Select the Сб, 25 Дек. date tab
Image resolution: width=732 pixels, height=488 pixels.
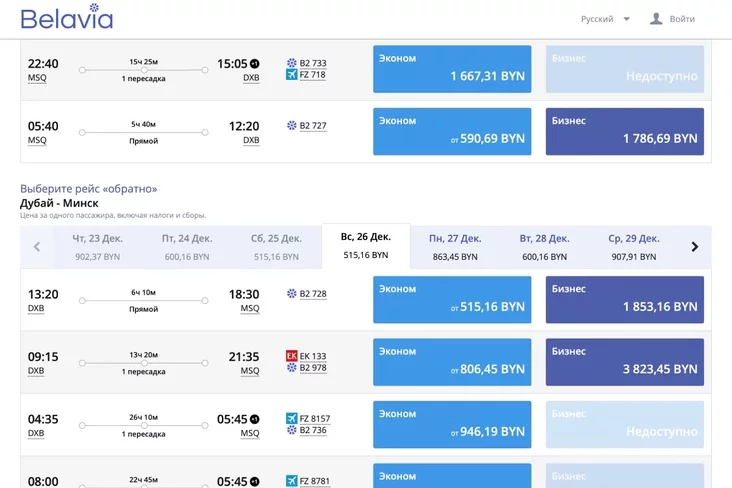[x=277, y=247]
